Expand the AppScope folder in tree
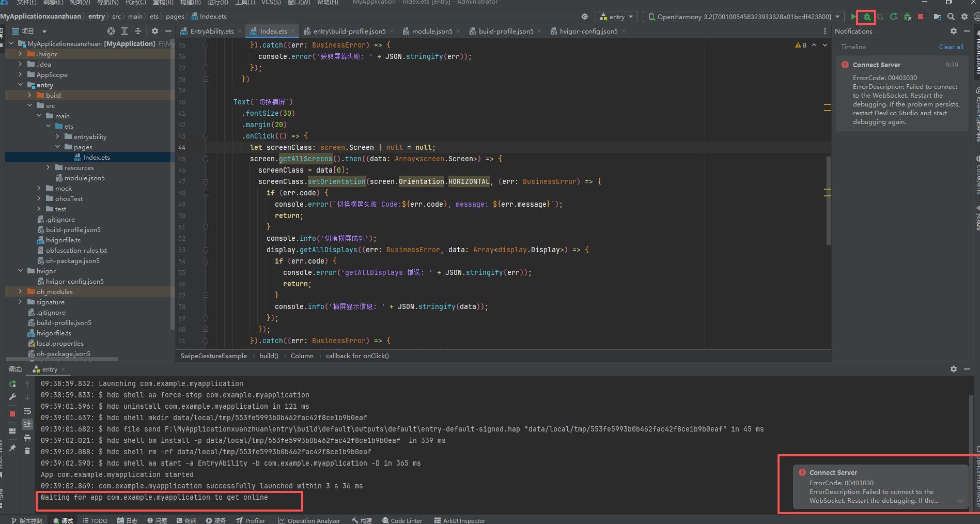980x524 pixels. (x=20, y=75)
